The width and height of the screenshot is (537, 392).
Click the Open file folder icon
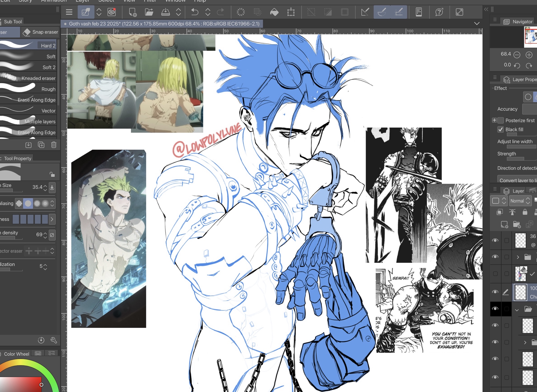(149, 12)
